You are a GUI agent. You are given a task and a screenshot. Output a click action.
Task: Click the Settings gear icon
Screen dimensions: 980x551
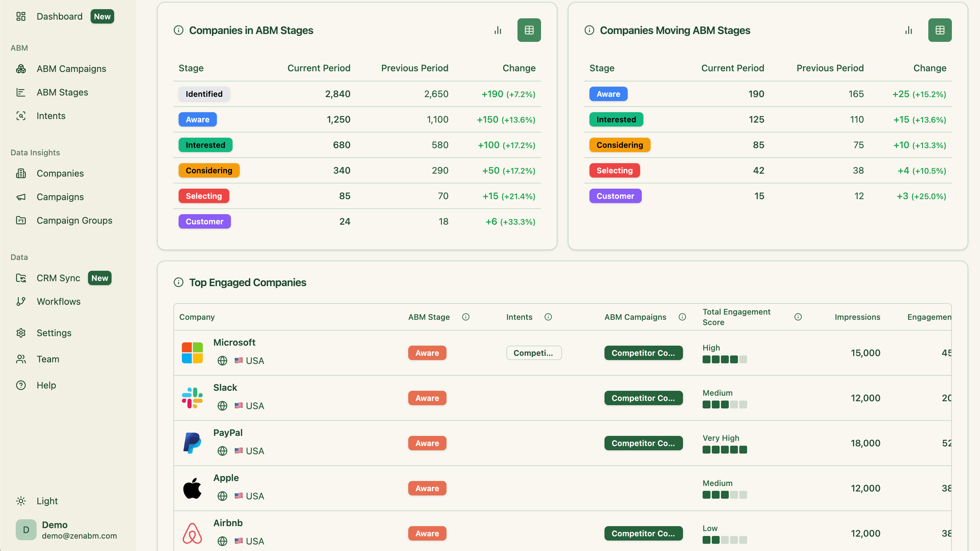(x=21, y=333)
